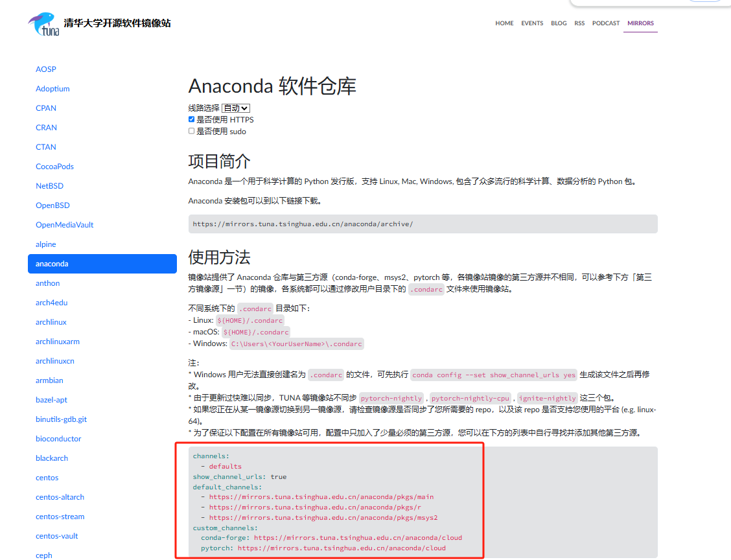
Task: Select archlinuxarm in the sidebar
Action: [57, 342]
